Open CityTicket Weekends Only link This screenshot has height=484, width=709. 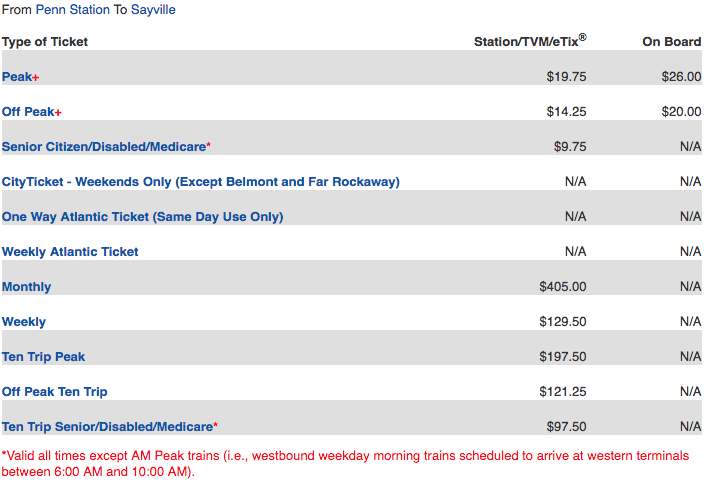click(201, 181)
